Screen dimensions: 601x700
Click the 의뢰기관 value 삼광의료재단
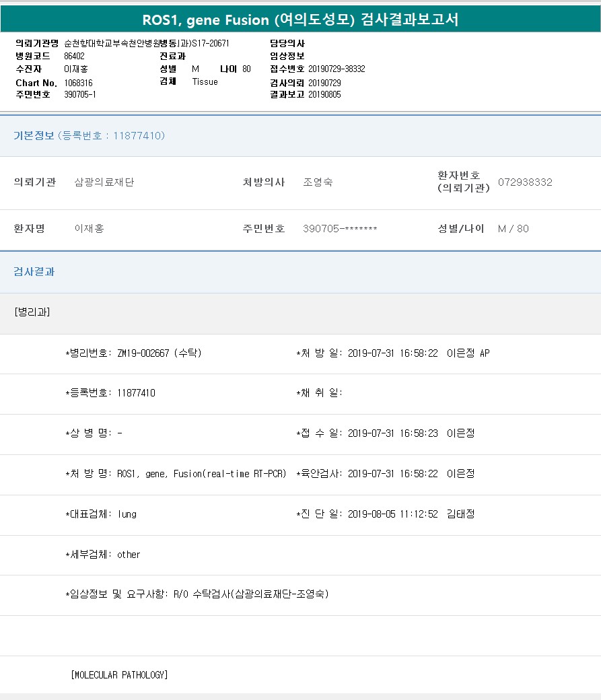click(104, 182)
